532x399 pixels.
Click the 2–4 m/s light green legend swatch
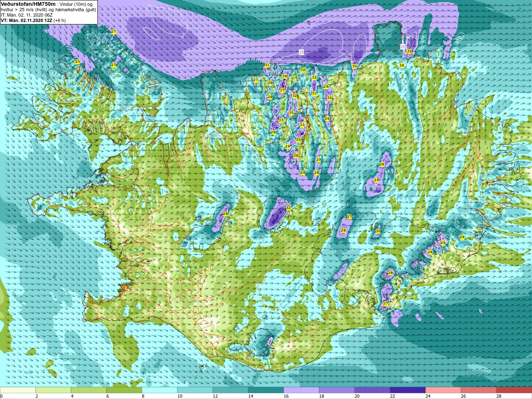tap(53, 390)
